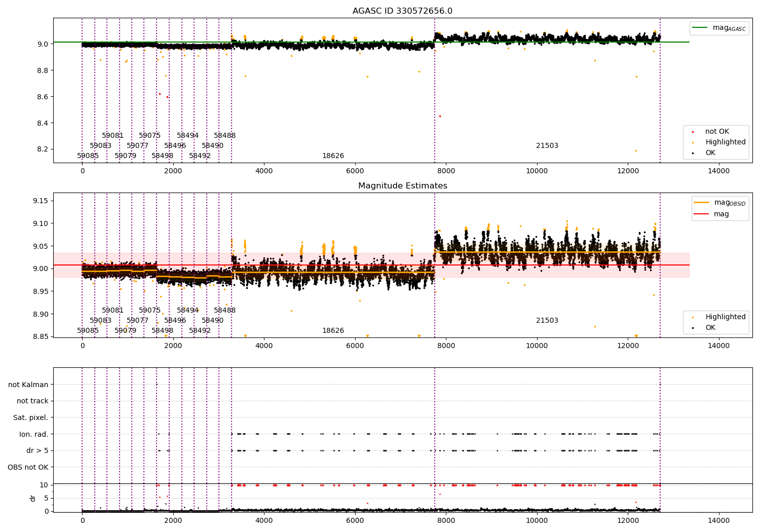Click obsid label 59079 in the AGASC ID plot
The image size is (760, 532).
(126, 156)
